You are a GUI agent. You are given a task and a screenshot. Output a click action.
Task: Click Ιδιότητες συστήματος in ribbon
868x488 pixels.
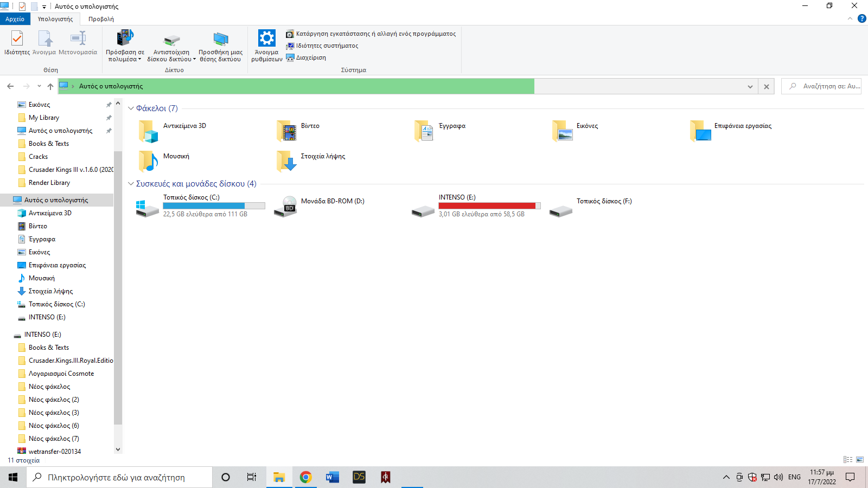[x=322, y=46]
